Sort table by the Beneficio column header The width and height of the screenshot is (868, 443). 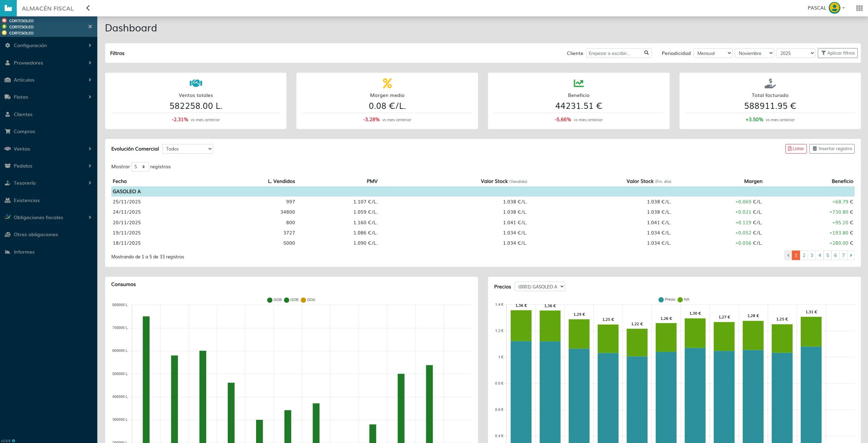pyautogui.click(x=842, y=181)
